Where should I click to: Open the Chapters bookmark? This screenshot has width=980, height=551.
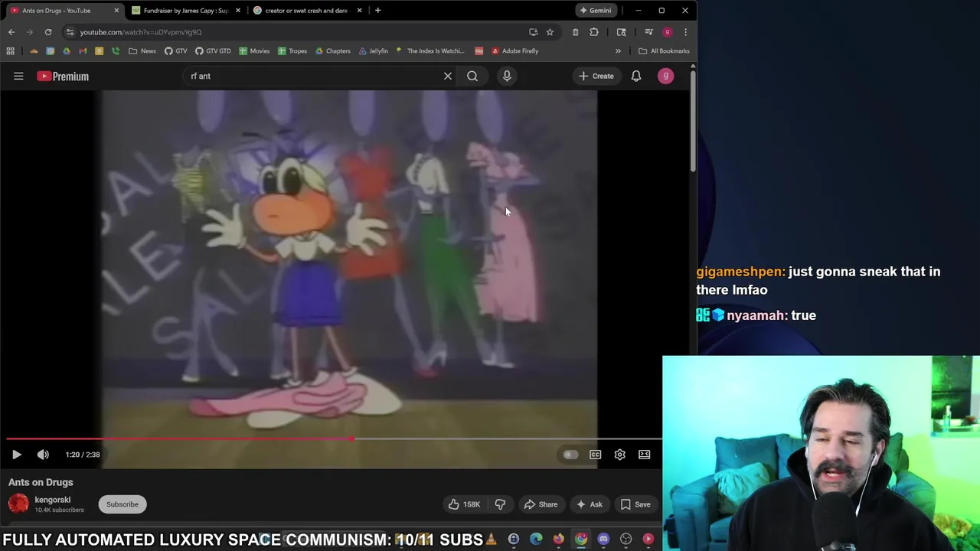coord(332,51)
